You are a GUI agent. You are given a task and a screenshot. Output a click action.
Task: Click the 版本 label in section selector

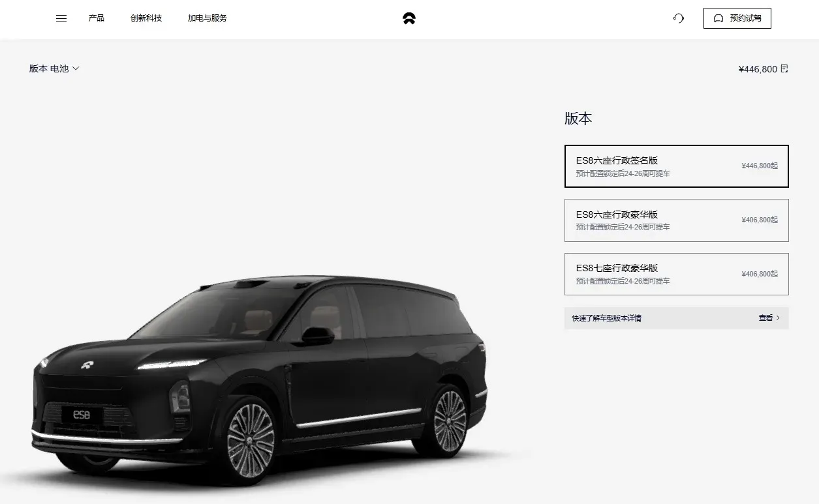(39, 68)
